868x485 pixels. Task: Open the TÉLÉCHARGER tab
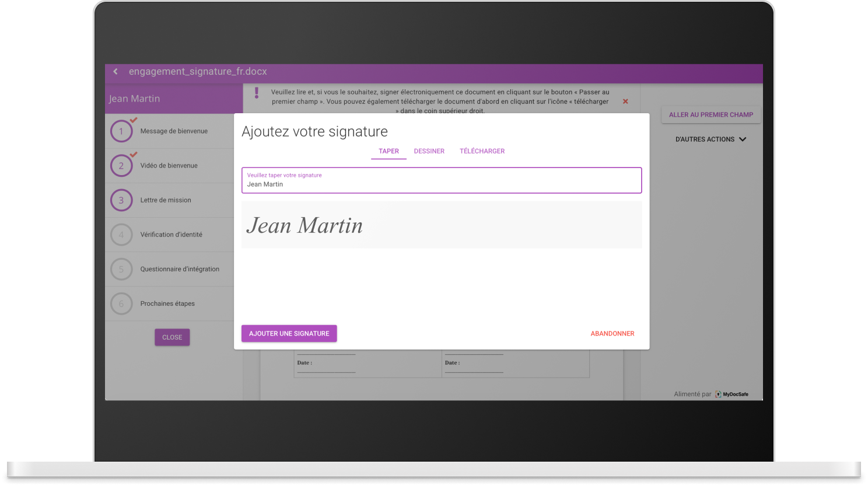(482, 151)
